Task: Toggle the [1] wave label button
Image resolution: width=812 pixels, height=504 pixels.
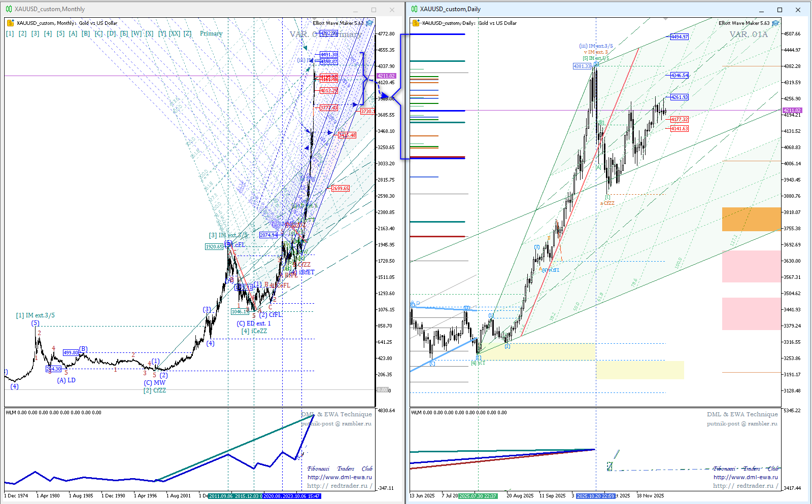Action: point(10,33)
